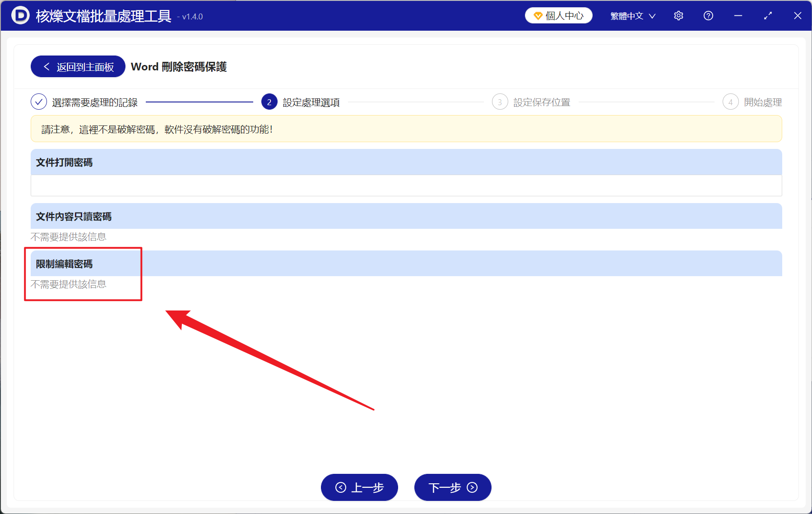Image resolution: width=812 pixels, height=514 pixels.
Task: Go to step 選擇需要處理的記錄
Action: 84,102
